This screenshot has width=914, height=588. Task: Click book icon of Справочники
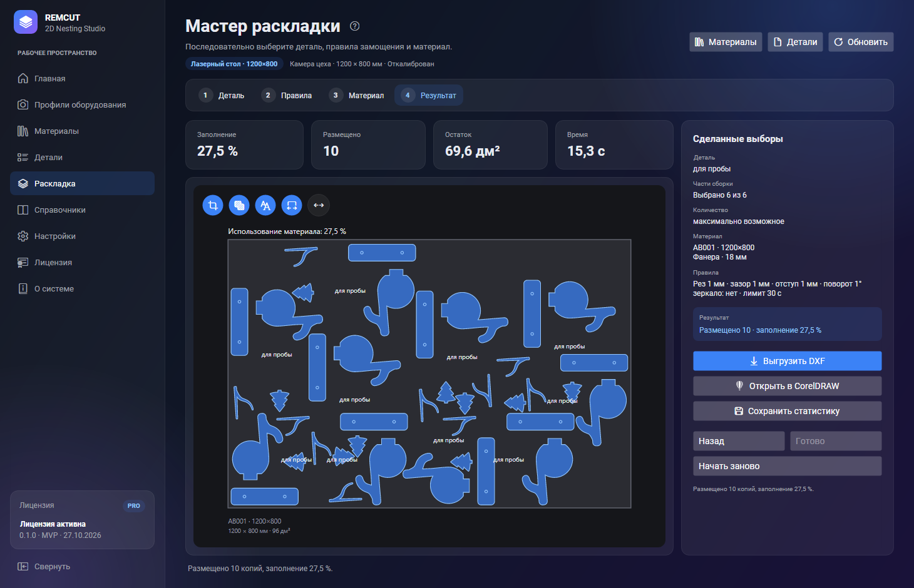(x=23, y=210)
